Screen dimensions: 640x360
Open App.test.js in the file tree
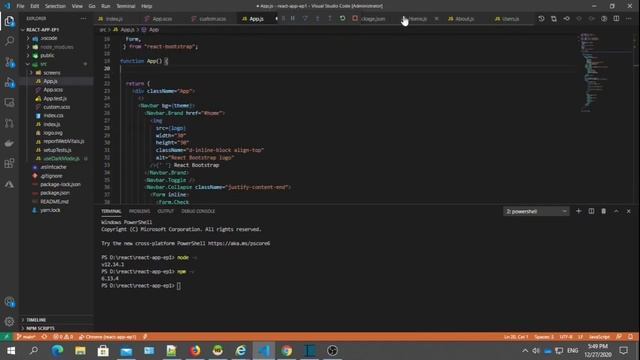(56, 98)
